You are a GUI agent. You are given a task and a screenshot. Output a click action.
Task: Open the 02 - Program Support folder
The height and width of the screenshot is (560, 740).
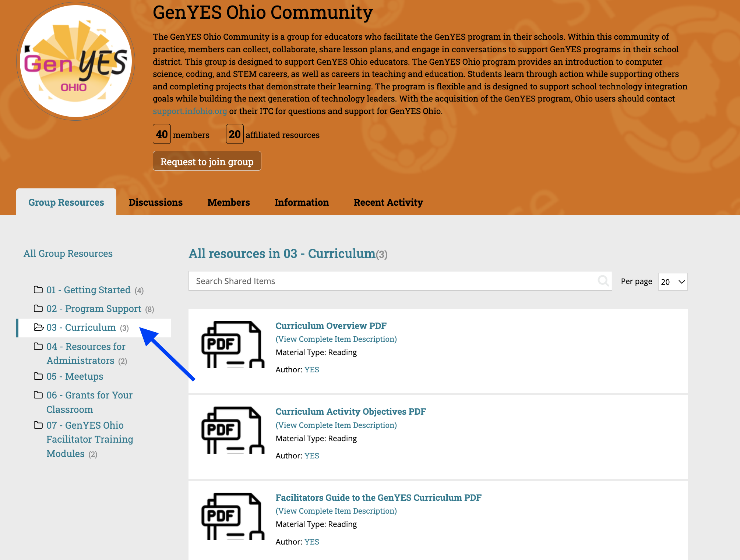(94, 309)
